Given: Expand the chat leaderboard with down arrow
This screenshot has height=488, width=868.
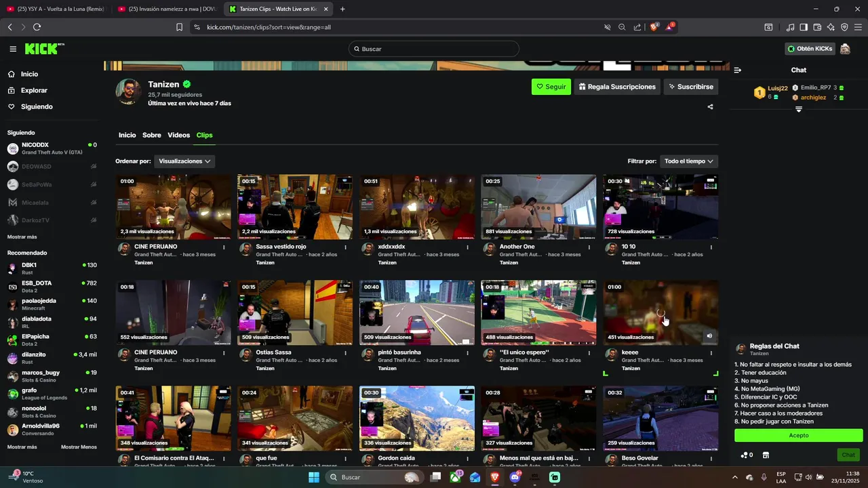Looking at the screenshot, I should click(x=799, y=109).
